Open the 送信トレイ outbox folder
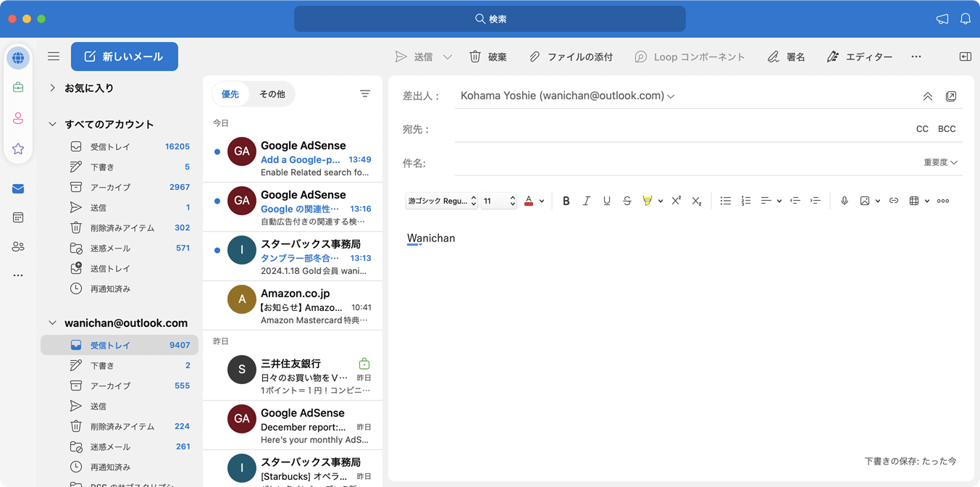980x487 pixels. click(120, 268)
